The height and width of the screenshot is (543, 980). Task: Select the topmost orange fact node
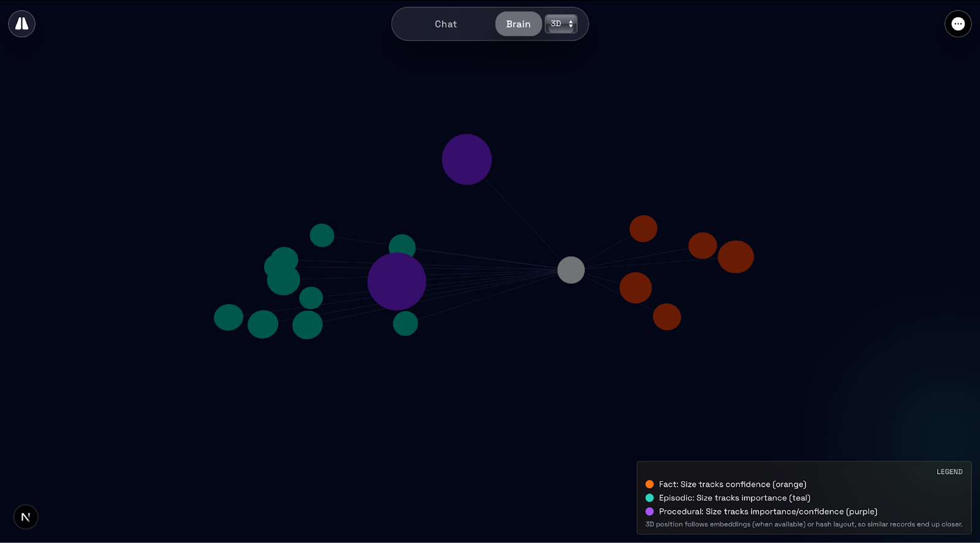tap(643, 229)
